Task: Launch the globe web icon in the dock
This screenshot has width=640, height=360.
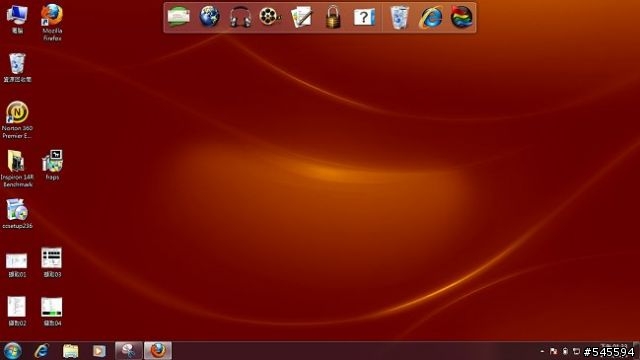Action: [209, 17]
